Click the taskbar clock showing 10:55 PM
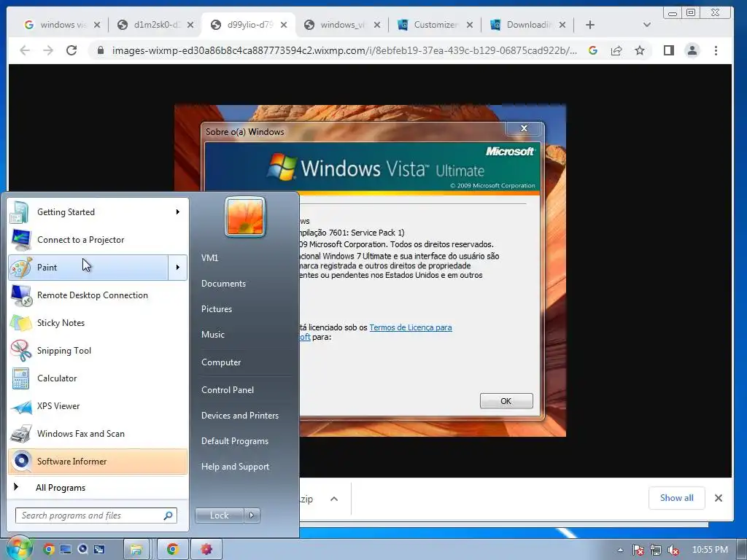 click(710, 550)
